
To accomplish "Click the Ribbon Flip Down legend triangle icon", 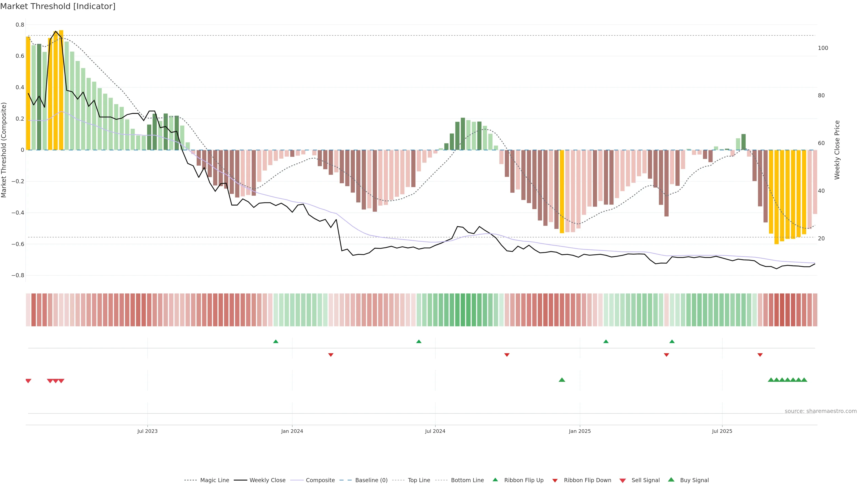I will pyautogui.click(x=555, y=481).
